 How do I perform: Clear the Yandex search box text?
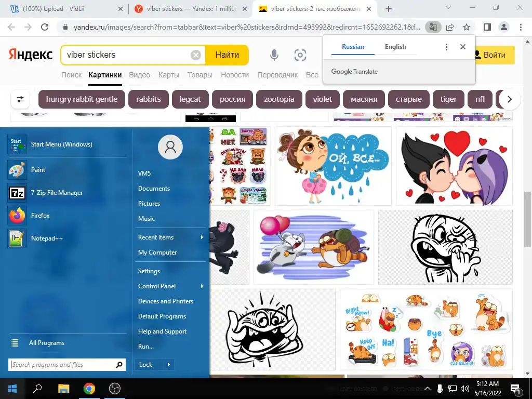point(196,55)
